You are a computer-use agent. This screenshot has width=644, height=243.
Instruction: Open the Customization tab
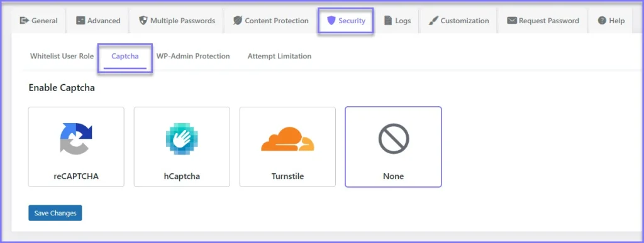coord(458,21)
